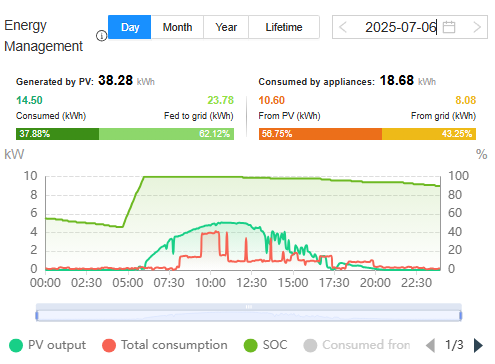Toggle PV output legend series
The width and height of the screenshot is (495, 364).
tap(48, 345)
